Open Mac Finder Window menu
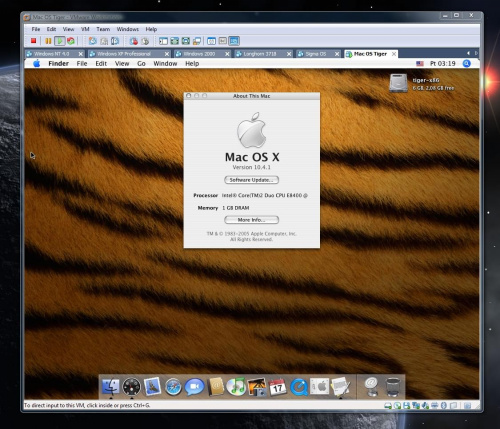 (x=165, y=63)
